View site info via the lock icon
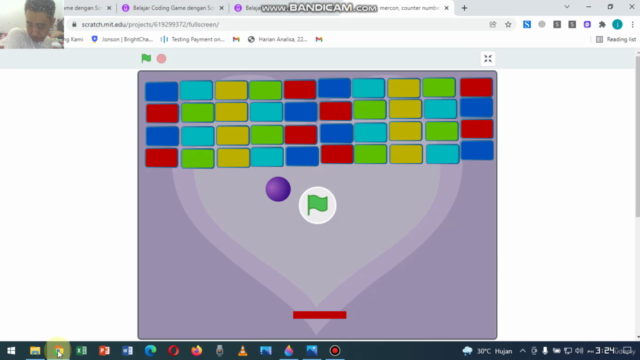 tap(74, 24)
